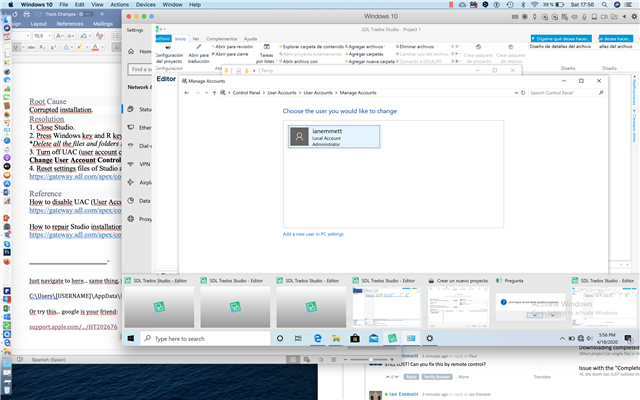This screenshot has height=400, width=640.
Task: Click Search Control Panel field
Action: (567, 93)
